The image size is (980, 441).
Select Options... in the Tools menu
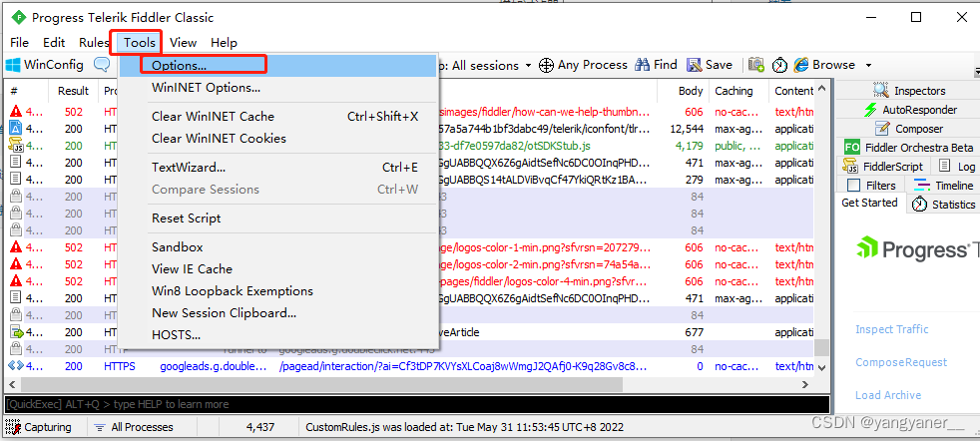277,65
